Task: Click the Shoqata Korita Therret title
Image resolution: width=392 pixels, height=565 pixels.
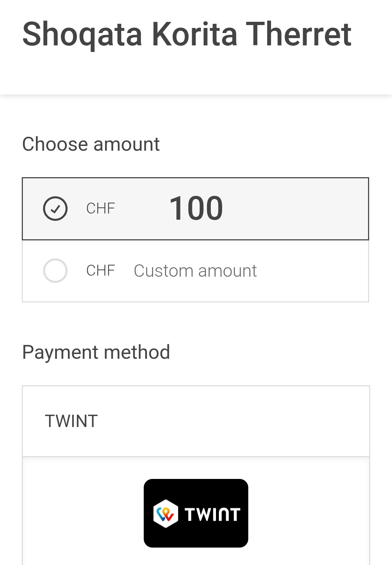Action: click(x=187, y=34)
